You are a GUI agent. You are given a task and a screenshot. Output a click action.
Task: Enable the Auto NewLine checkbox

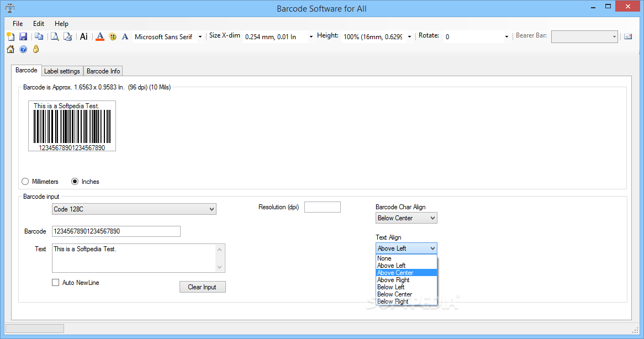pos(55,282)
